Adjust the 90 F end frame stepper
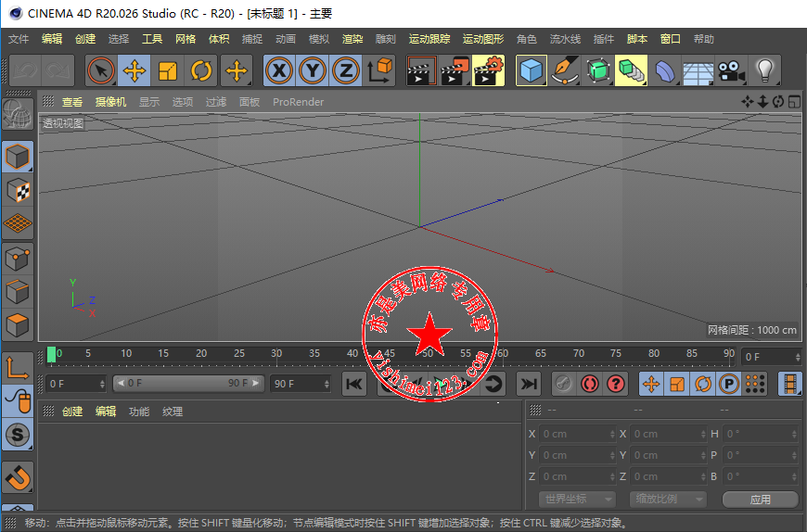The width and height of the screenshot is (807, 532). click(x=327, y=384)
